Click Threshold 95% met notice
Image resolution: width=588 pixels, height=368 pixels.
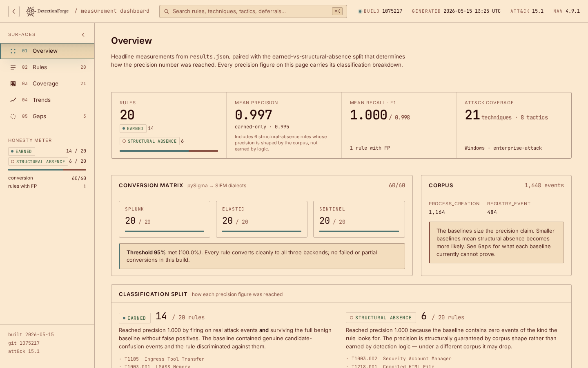(262, 256)
